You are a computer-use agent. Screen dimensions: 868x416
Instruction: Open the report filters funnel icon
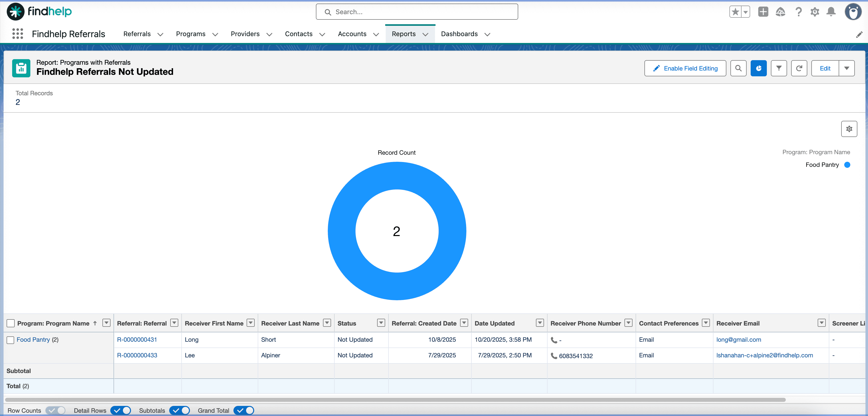tap(779, 68)
